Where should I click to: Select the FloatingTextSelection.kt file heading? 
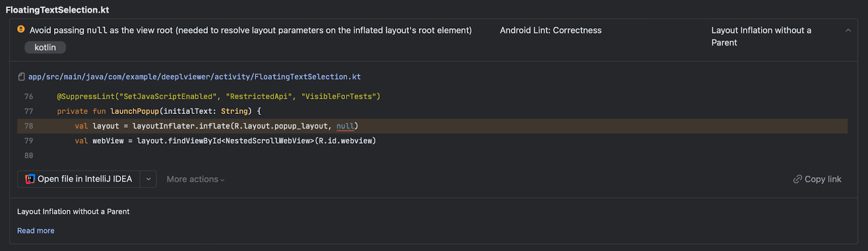click(x=58, y=10)
